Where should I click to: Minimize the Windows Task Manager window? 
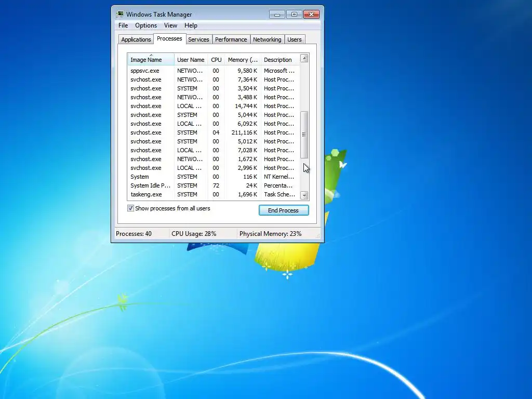(x=277, y=14)
